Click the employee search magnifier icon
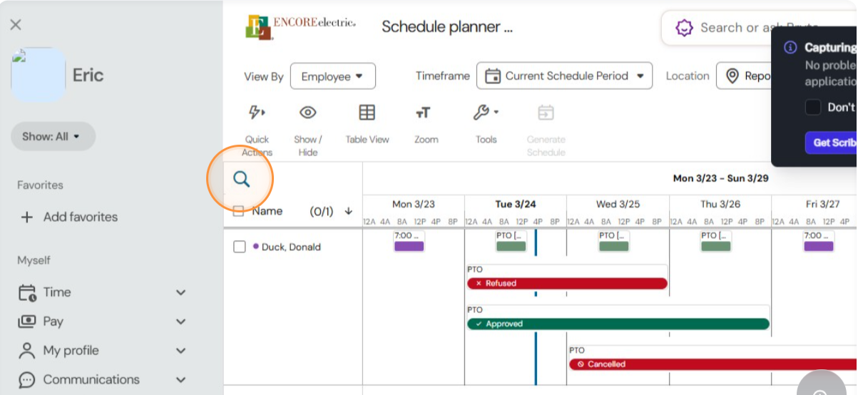The height and width of the screenshot is (395, 868). (x=242, y=179)
